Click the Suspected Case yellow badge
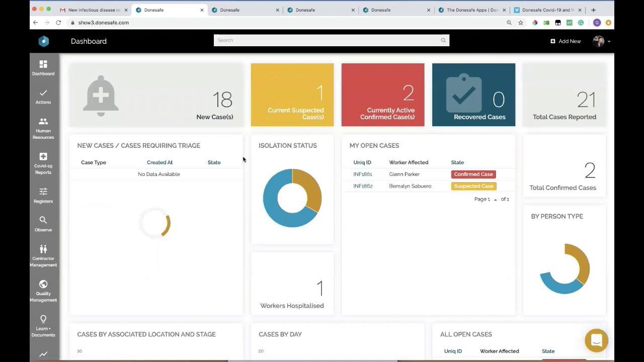The image size is (644, 362). pyautogui.click(x=473, y=186)
